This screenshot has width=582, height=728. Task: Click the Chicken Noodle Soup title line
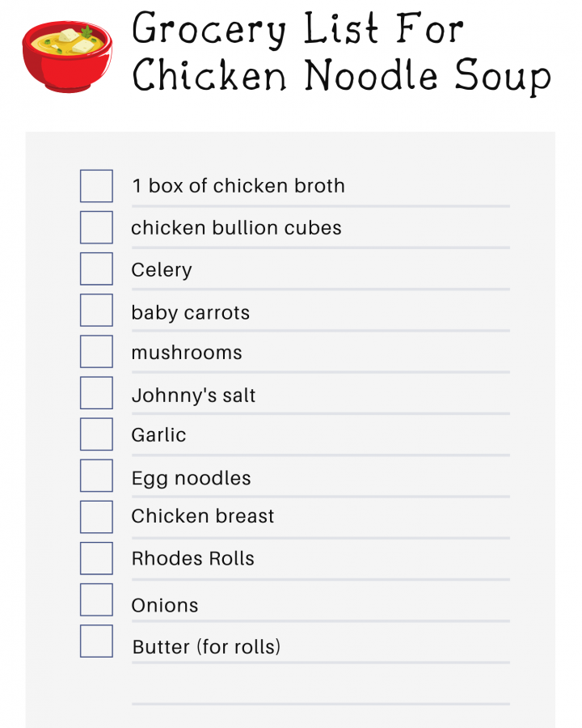point(342,76)
